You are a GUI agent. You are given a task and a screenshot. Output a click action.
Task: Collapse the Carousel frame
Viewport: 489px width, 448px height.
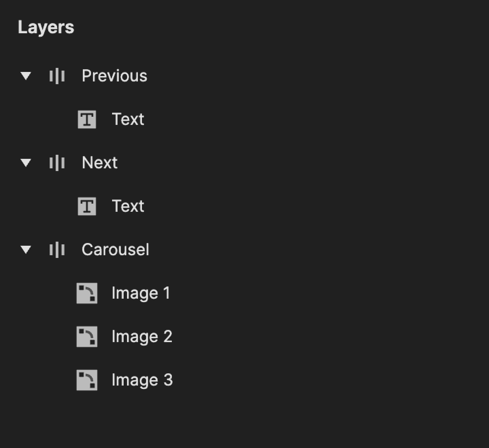(26, 250)
